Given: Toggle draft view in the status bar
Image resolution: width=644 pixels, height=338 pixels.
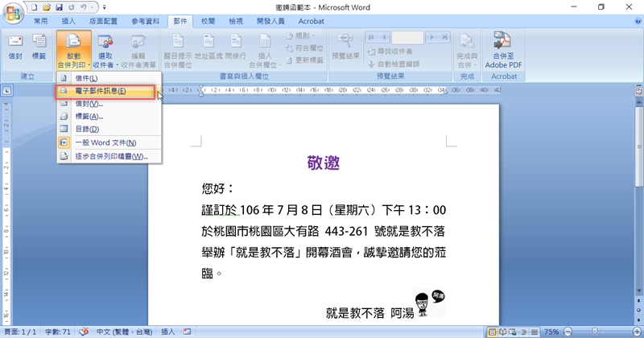Looking at the screenshot, I should click(x=536, y=332).
